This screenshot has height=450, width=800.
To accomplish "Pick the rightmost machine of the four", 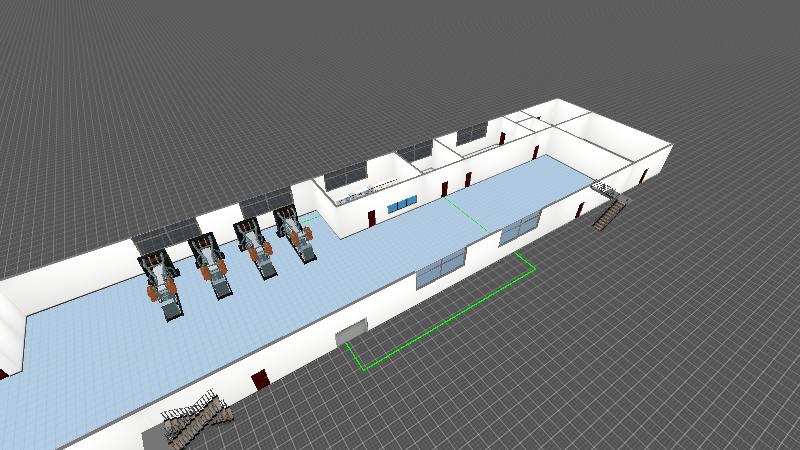I will tap(297, 237).
